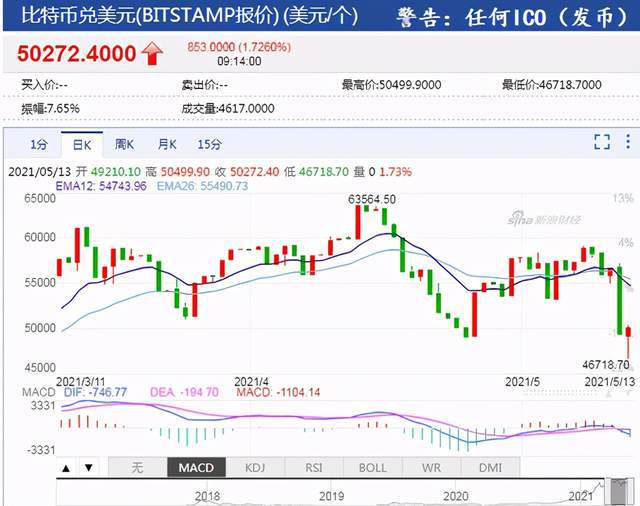Click the current price 50272.4000
640x506 pixels.
(76, 53)
